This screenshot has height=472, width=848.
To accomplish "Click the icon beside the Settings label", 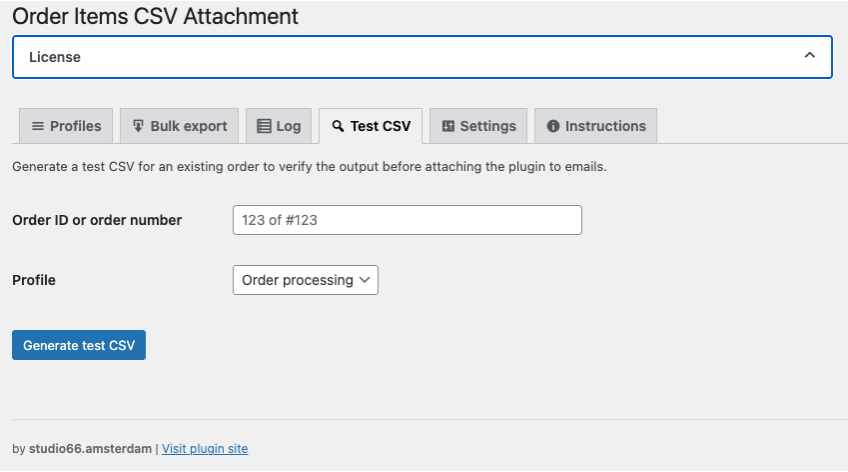I will click(448, 126).
